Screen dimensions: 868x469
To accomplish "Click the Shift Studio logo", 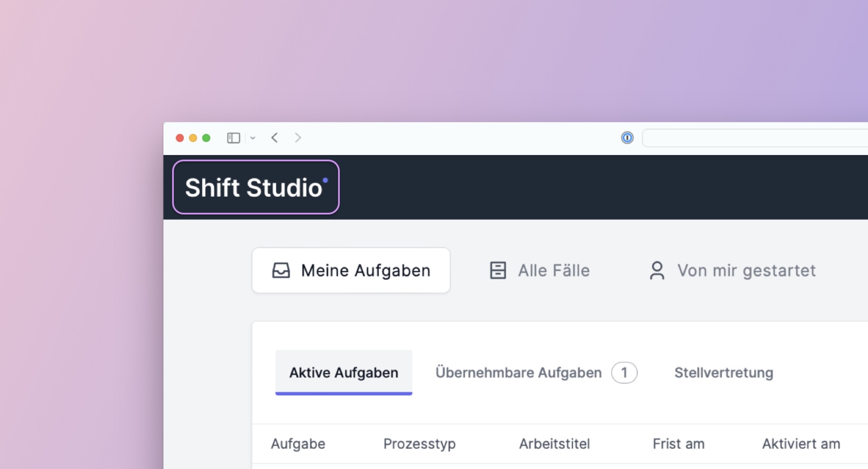I will 256,188.
